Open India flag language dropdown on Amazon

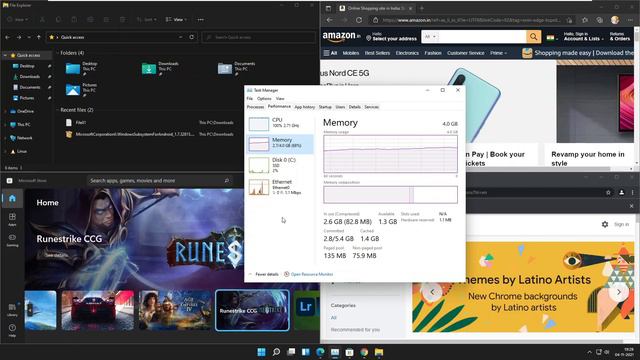click(x=552, y=38)
